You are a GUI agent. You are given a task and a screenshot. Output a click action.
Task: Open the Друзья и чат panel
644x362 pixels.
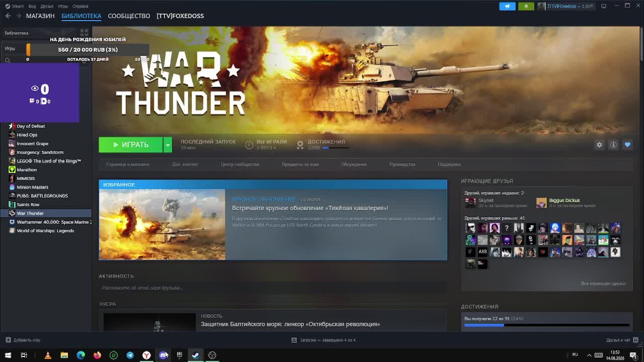click(x=622, y=340)
